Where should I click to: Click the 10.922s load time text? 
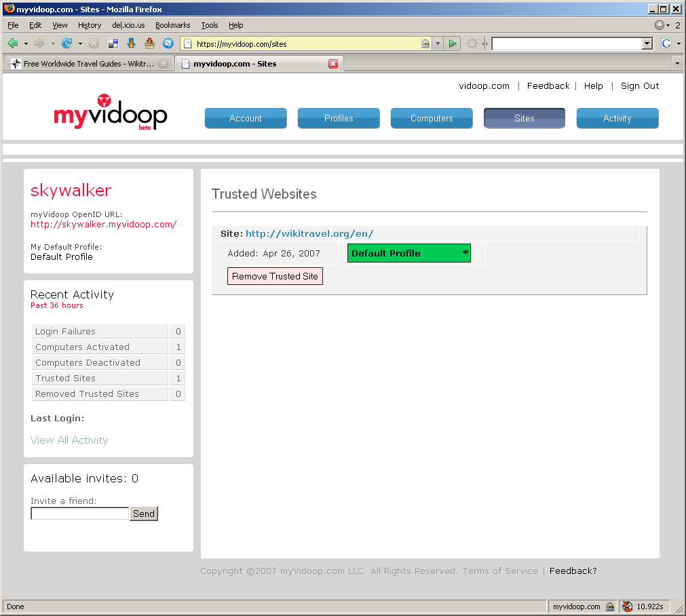[649, 607]
